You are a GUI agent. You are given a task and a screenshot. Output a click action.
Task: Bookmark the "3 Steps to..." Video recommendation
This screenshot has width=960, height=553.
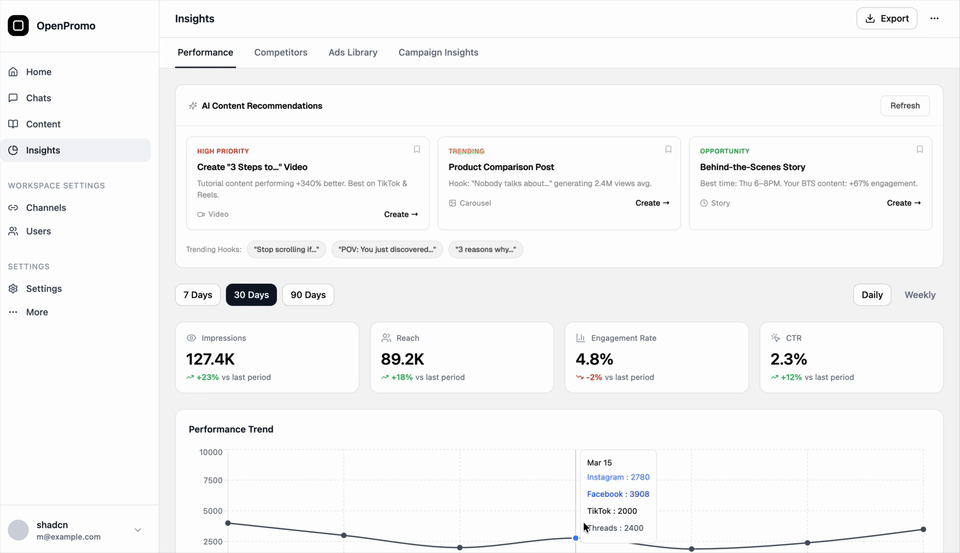point(417,150)
